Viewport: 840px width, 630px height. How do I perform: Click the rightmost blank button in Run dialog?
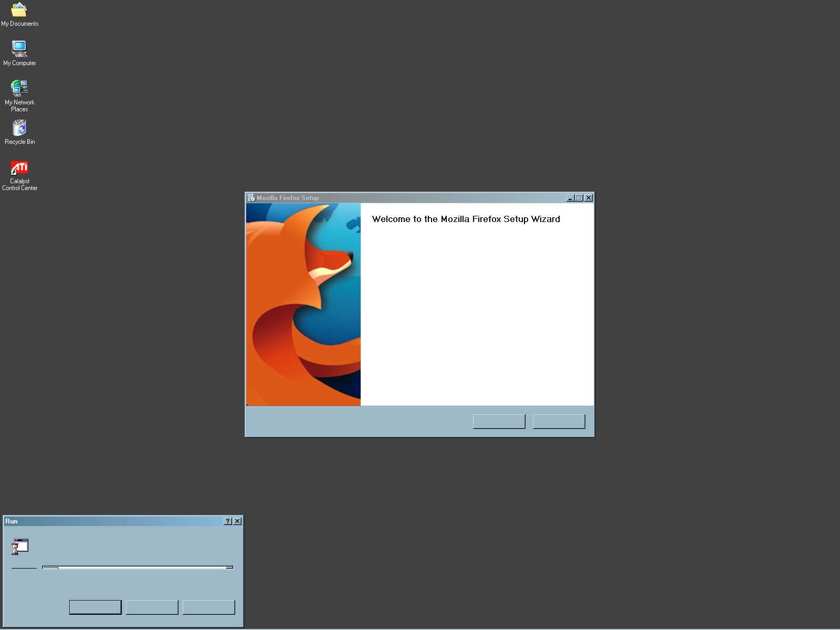point(209,607)
